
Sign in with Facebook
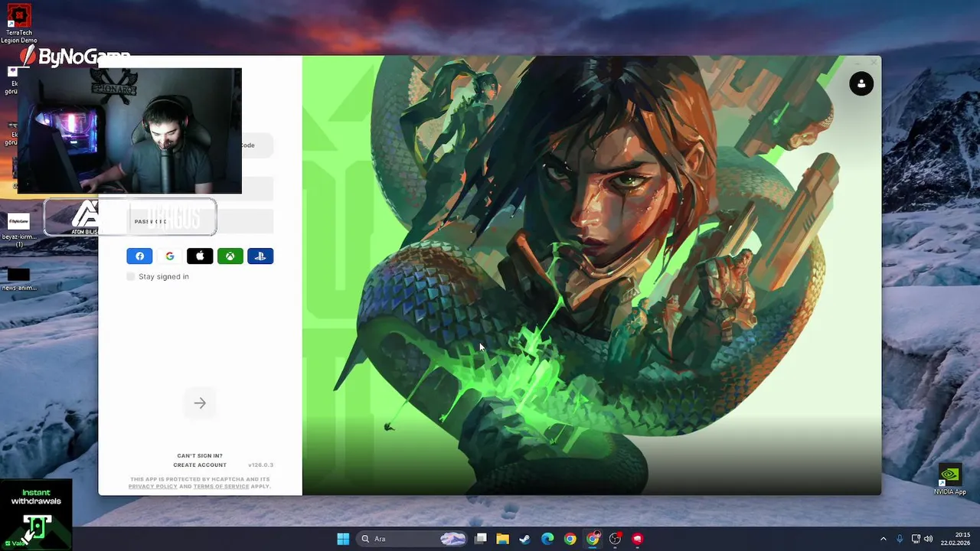click(x=139, y=256)
